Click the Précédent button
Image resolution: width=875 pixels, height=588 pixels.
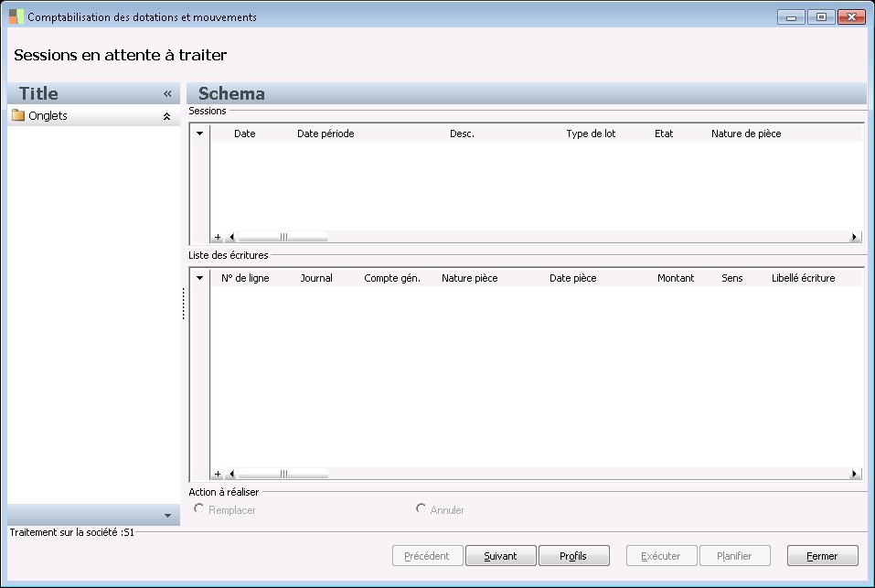[x=428, y=556]
